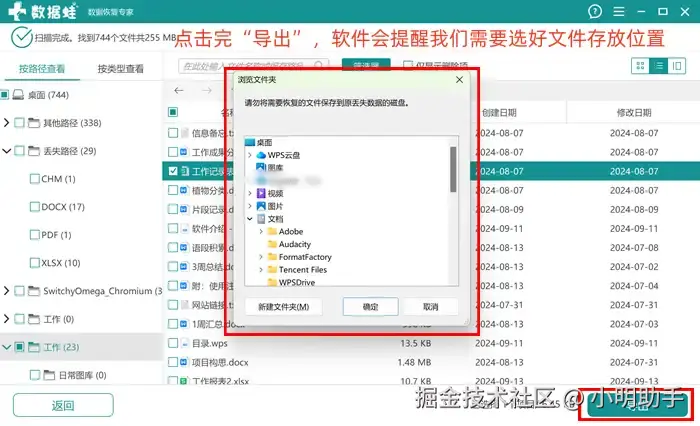Click the 图片 icon in folder dialog
The height and width of the screenshot is (426, 700).
click(x=261, y=206)
